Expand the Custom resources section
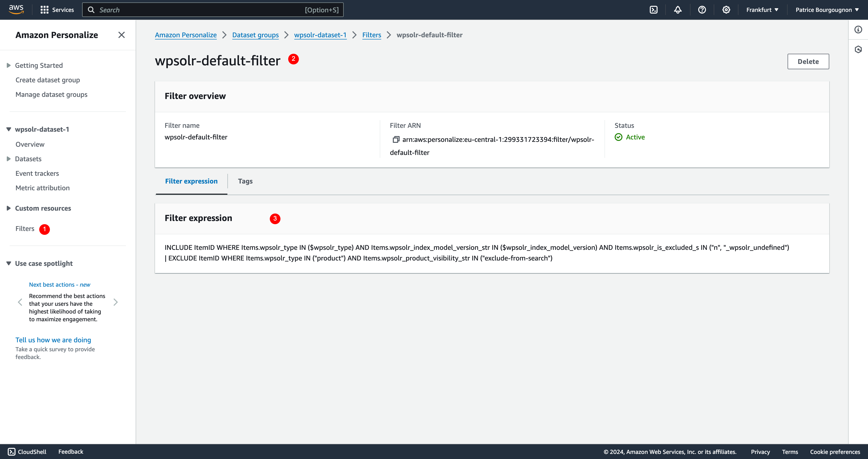The height and width of the screenshot is (459, 868). tap(9, 208)
